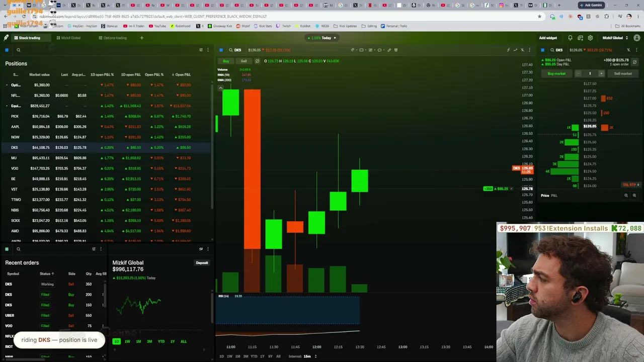Select the 1W range on portfolio chart
Viewport: 644px width, 362px height.
[x=127, y=341]
